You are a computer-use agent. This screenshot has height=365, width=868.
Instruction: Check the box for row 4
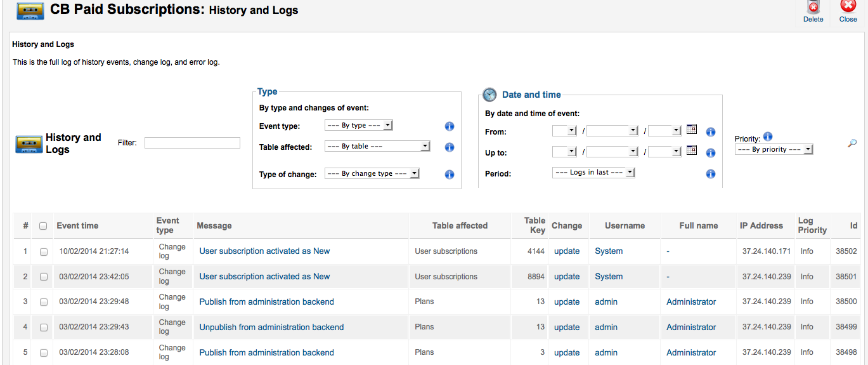44,328
